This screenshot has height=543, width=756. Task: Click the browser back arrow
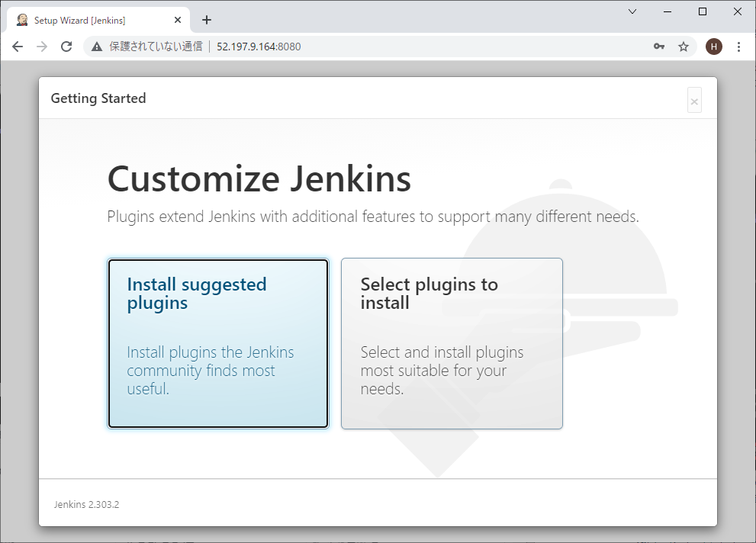[x=18, y=47]
